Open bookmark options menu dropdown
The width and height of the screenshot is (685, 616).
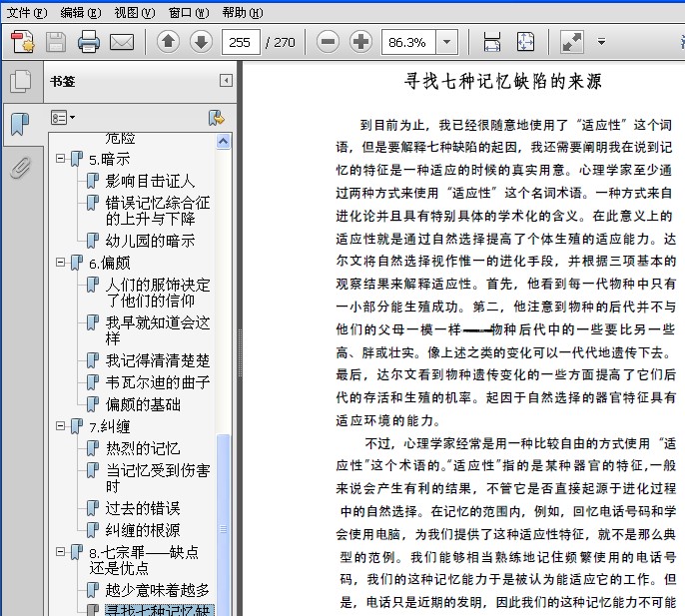point(63,118)
